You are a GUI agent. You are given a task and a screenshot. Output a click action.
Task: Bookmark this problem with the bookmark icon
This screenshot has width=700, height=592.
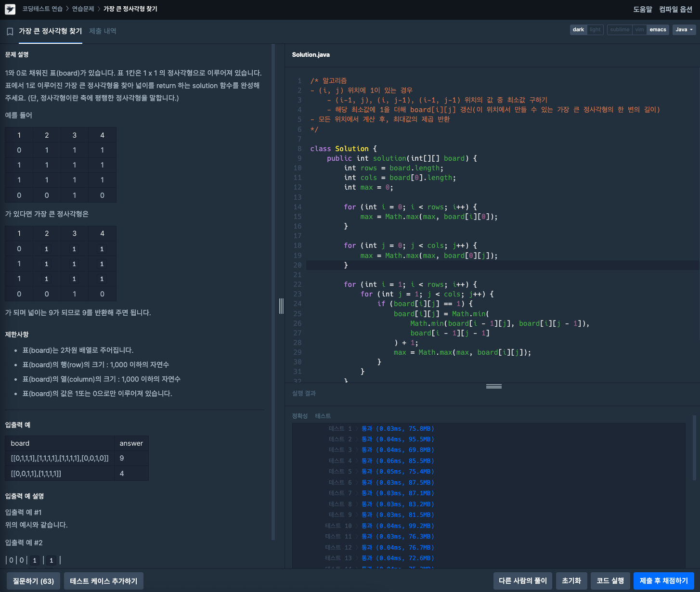[10, 31]
